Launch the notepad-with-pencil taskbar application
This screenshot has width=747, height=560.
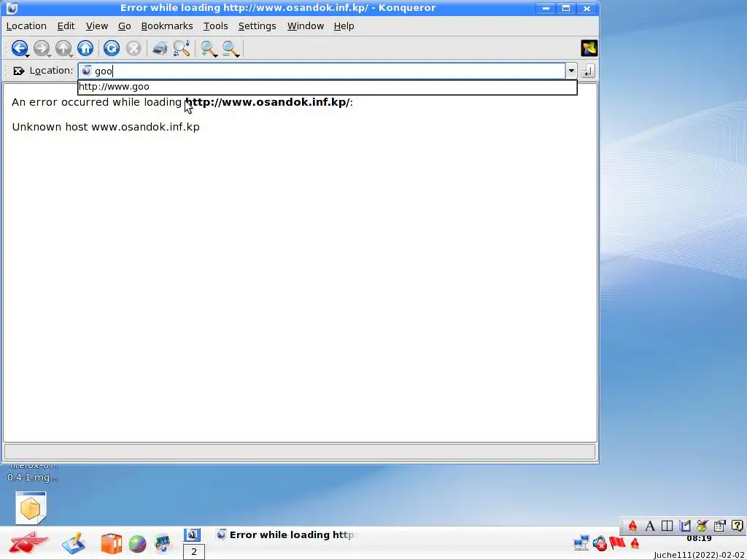74,543
